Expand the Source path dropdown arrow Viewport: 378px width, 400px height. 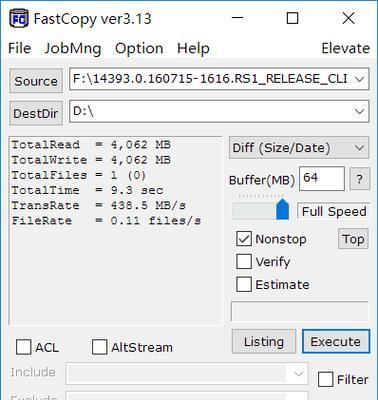point(359,79)
